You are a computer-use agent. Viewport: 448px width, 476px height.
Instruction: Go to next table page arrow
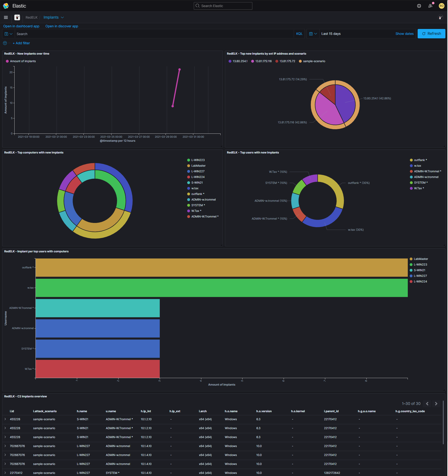tap(436, 404)
